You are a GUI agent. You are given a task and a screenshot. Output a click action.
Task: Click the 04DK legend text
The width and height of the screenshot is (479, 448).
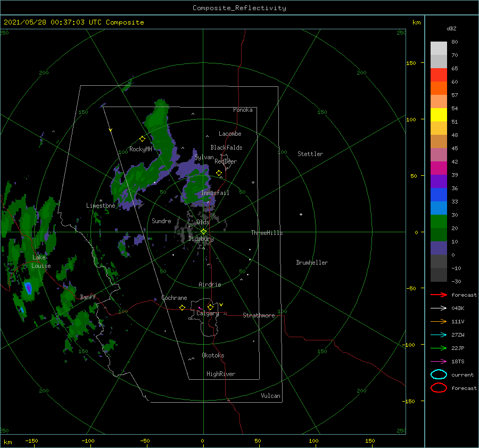click(458, 308)
